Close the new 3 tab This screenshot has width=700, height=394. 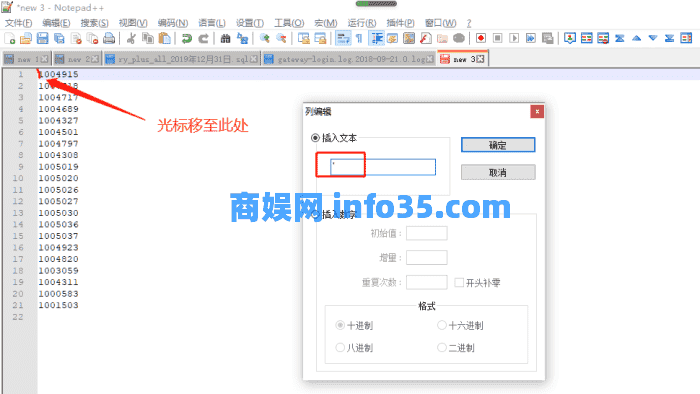480,59
